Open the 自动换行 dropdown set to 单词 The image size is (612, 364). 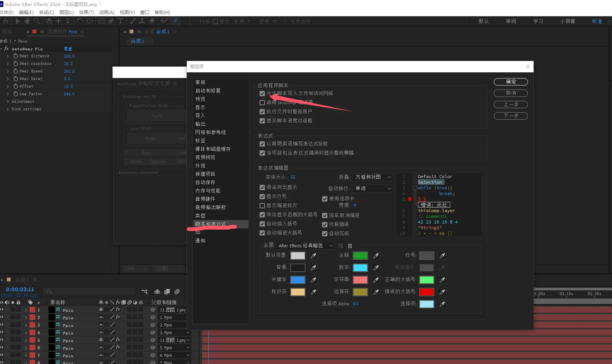[373, 189]
